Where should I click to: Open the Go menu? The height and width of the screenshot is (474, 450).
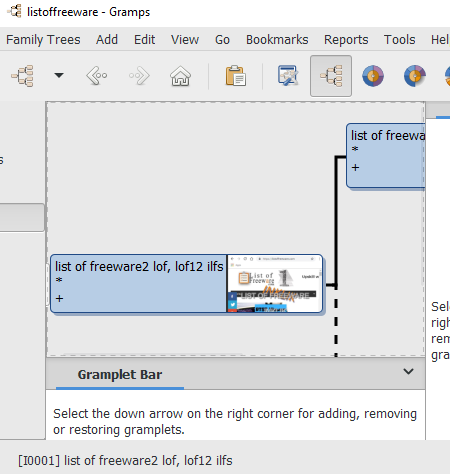pos(222,40)
